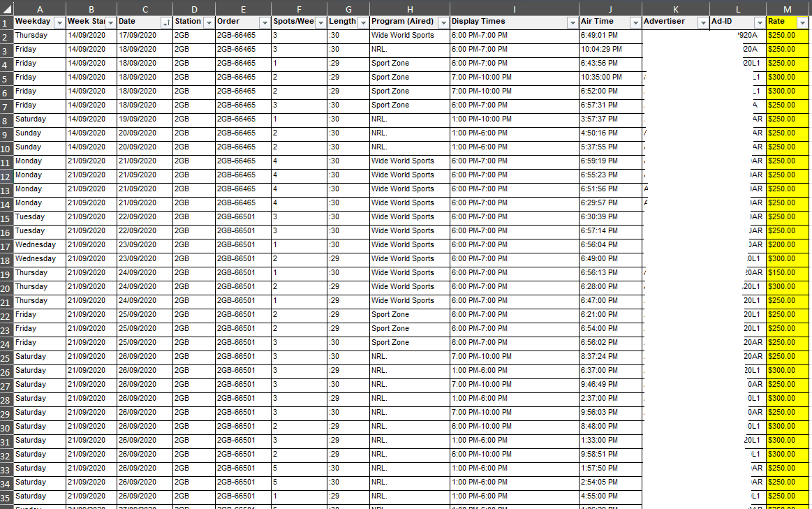The width and height of the screenshot is (812, 509).
Task: Select the Weekday header cell
Action: click(x=40, y=22)
